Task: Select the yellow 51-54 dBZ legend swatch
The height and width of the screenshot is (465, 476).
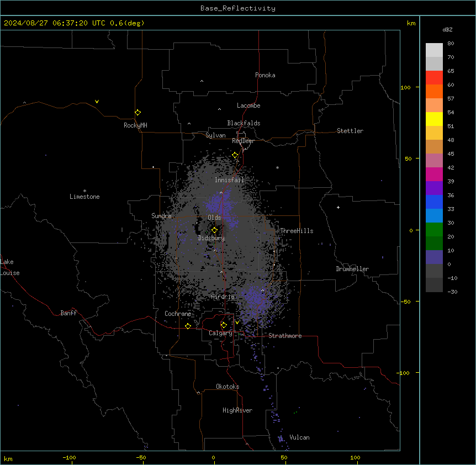Action: pos(434,119)
